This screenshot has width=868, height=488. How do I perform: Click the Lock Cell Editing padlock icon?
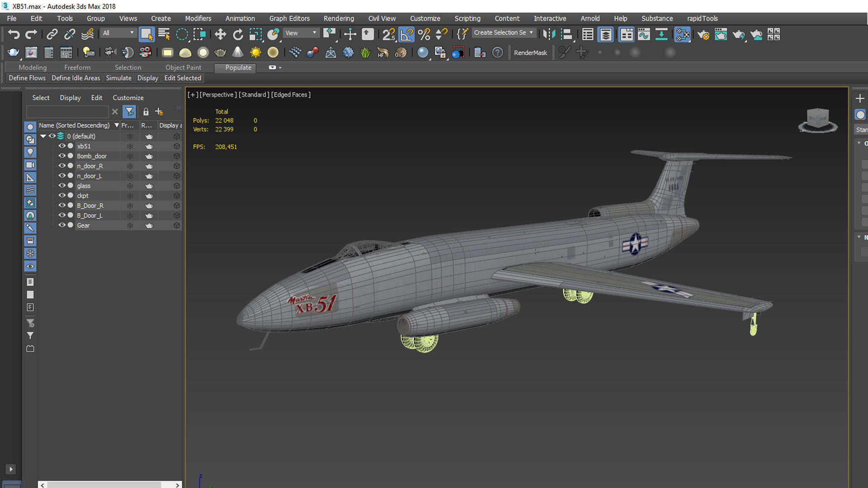click(x=146, y=112)
